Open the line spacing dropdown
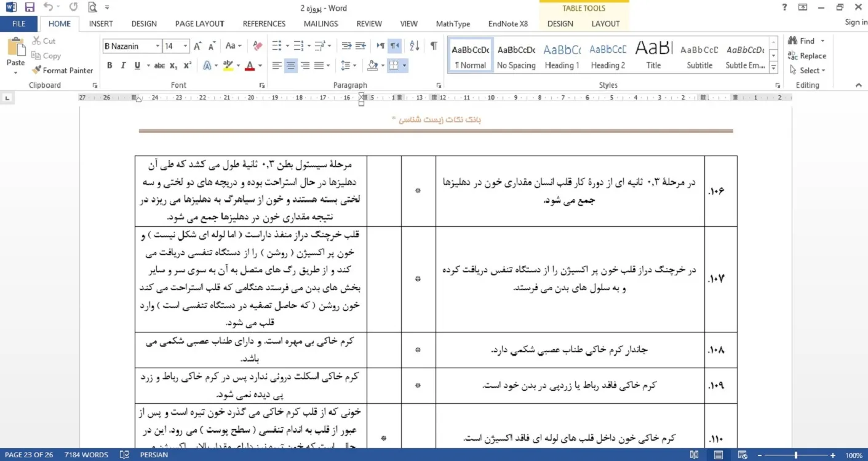This screenshot has height=461, width=868. 348,66
